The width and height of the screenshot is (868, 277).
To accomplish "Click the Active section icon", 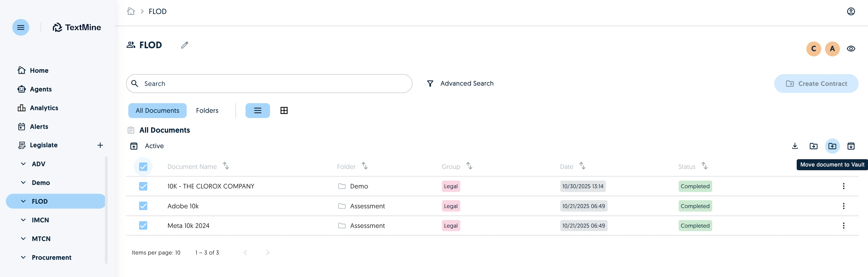I will tap(134, 146).
